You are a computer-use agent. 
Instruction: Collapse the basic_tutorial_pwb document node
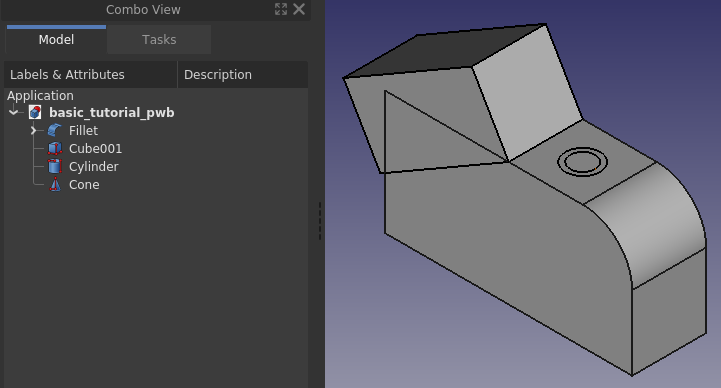click(x=14, y=112)
